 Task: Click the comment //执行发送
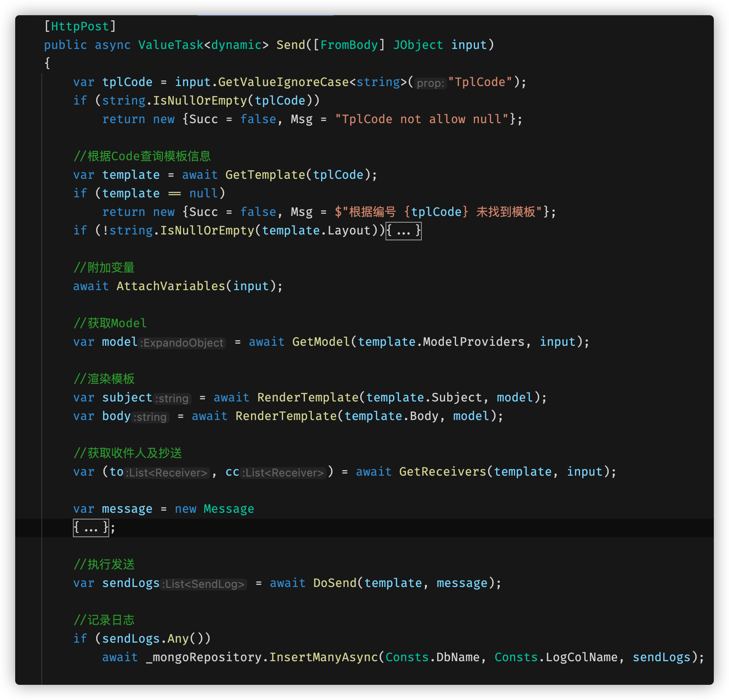[104, 565]
